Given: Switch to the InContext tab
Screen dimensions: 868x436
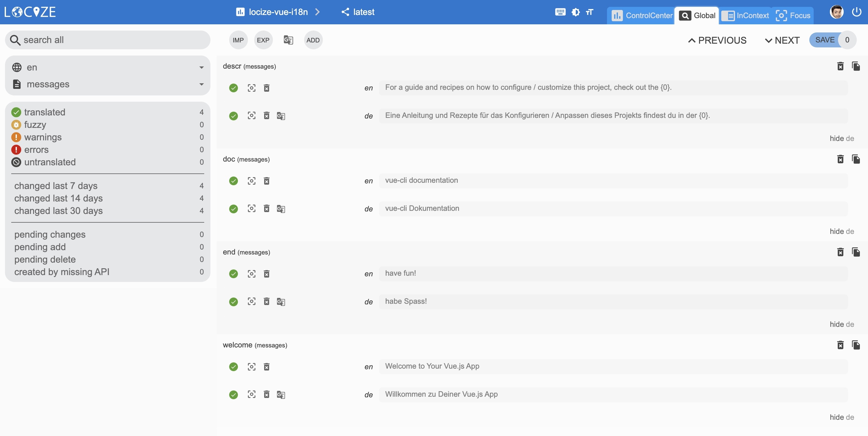Looking at the screenshot, I should click(745, 16).
